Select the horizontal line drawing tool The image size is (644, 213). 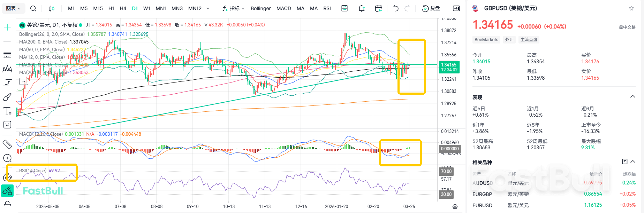point(7,41)
